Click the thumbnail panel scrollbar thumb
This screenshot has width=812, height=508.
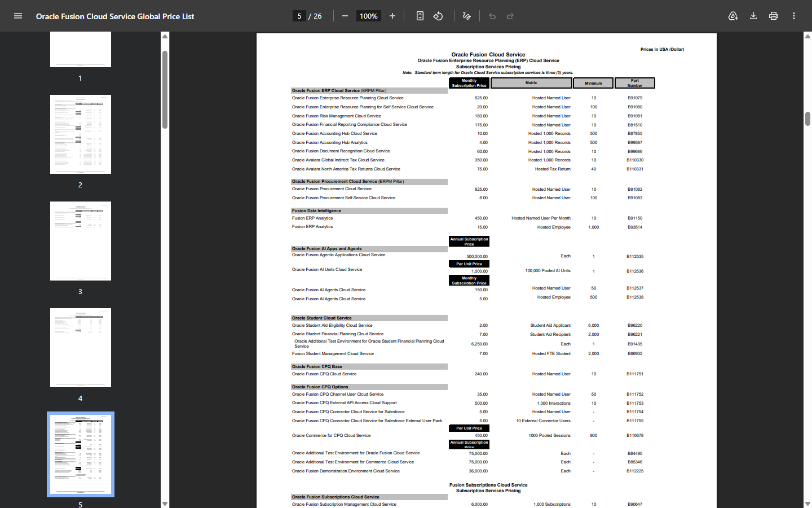[165, 90]
